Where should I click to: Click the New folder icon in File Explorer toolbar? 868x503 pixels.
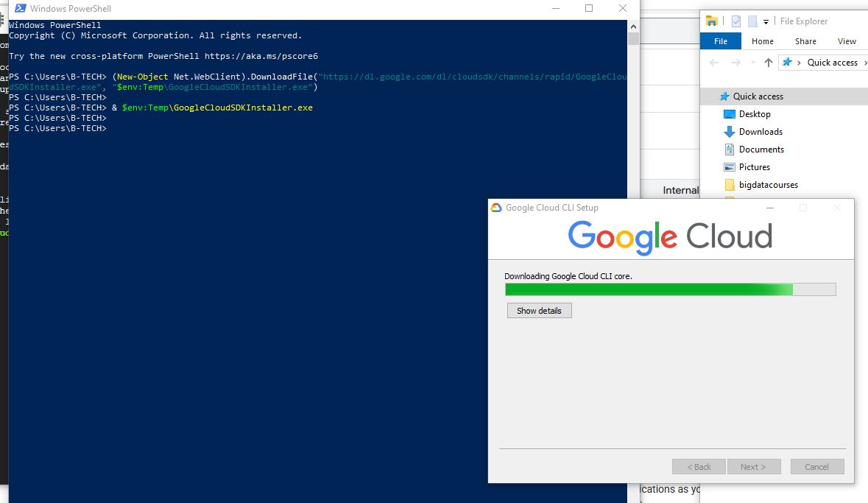pos(752,21)
